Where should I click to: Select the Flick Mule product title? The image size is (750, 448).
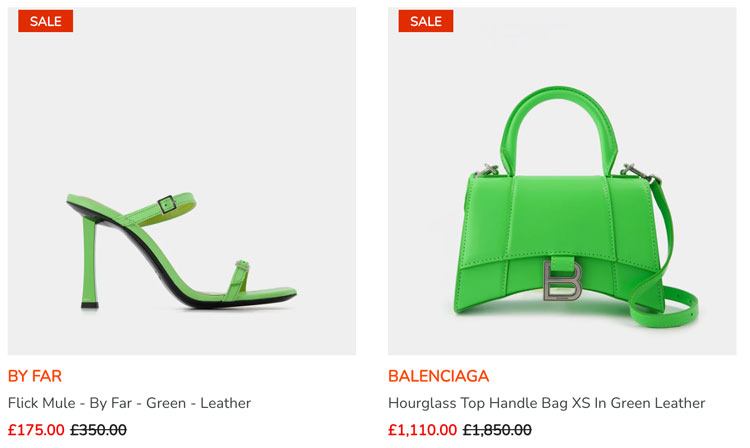click(x=129, y=403)
